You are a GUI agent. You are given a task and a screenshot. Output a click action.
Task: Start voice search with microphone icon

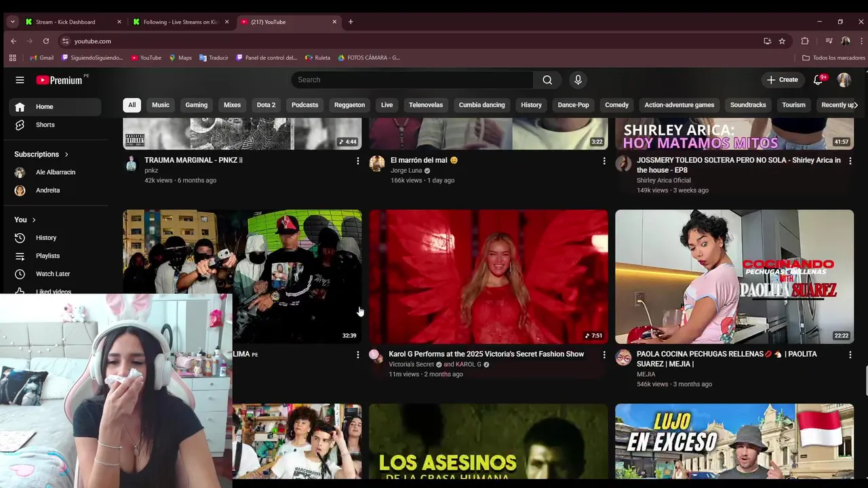pos(578,80)
